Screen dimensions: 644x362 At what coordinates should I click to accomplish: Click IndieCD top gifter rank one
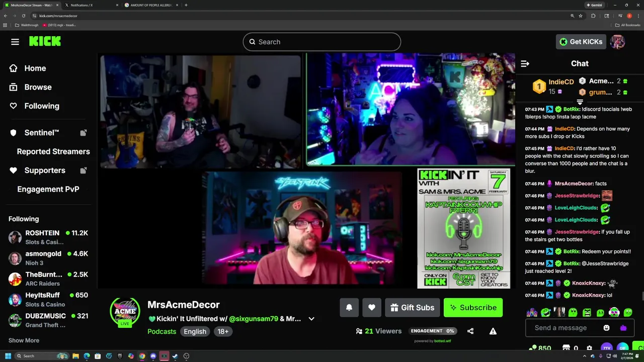click(x=553, y=86)
